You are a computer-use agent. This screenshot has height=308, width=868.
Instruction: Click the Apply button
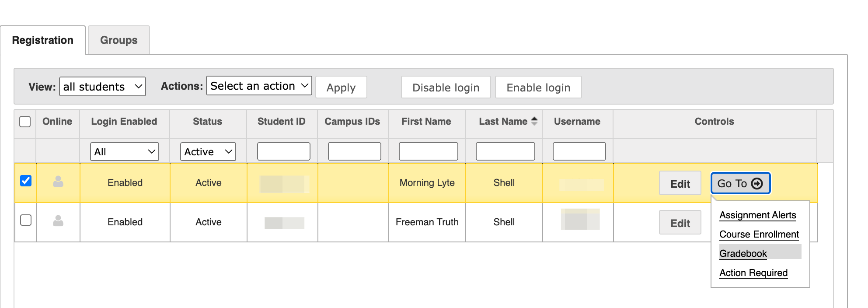[x=341, y=87]
